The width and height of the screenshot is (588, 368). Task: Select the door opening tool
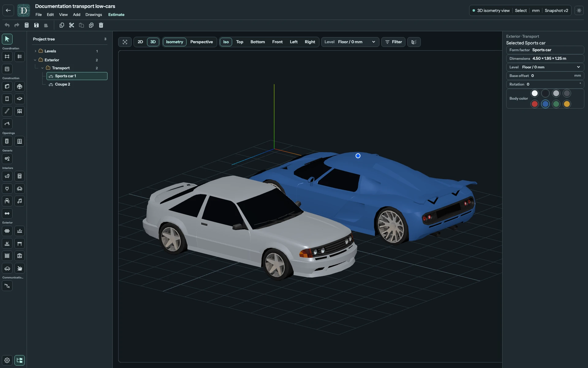point(7,141)
